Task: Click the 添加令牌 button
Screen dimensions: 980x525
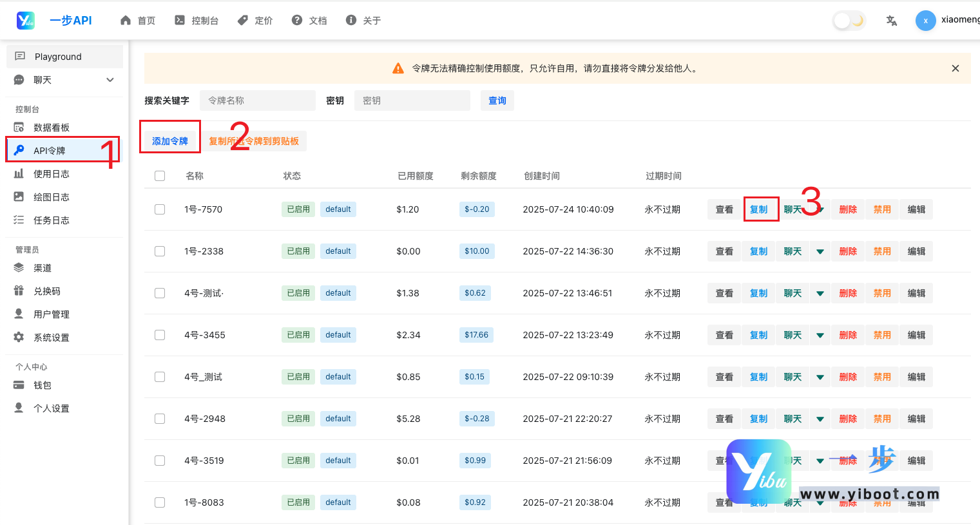Action: [x=169, y=140]
